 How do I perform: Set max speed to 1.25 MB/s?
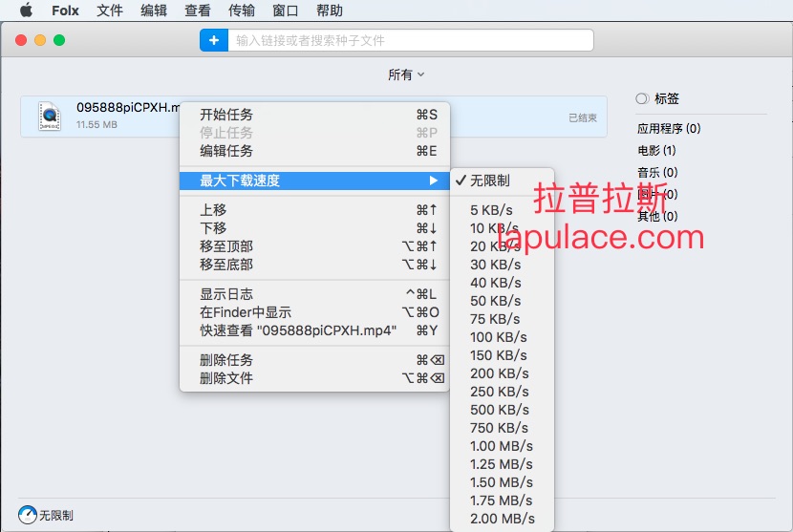coord(502,464)
